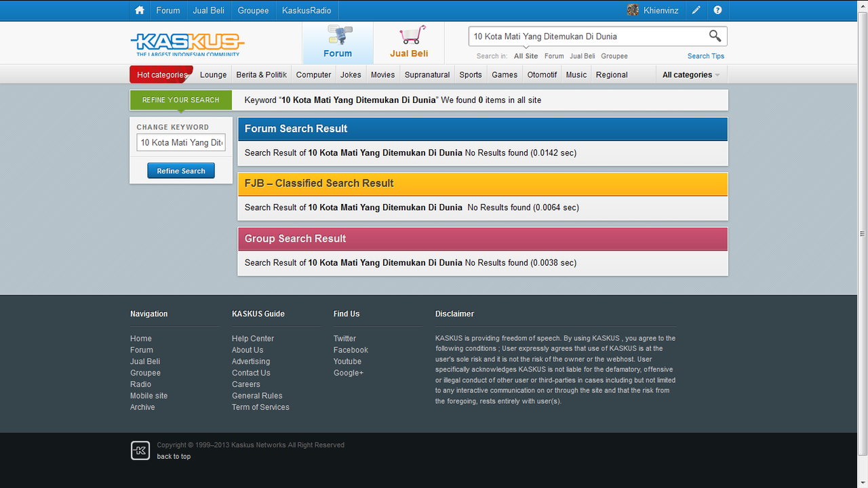This screenshot has height=488, width=868.
Task: Open the help question mark icon
Action: click(x=717, y=10)
